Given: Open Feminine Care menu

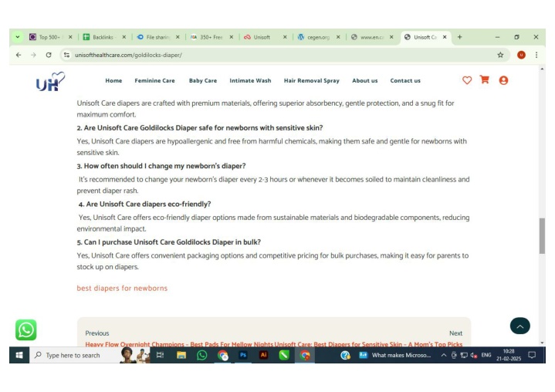Looking at the screenshot, I should point(154,81).
